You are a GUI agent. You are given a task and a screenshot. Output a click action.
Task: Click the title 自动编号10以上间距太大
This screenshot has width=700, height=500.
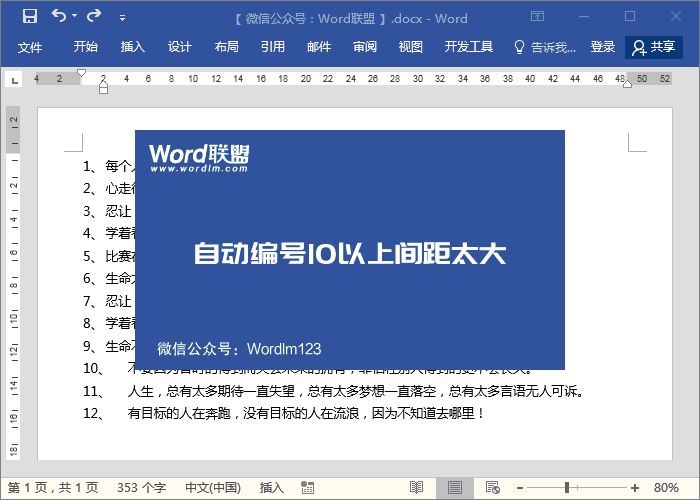click(x=350, y=254)
